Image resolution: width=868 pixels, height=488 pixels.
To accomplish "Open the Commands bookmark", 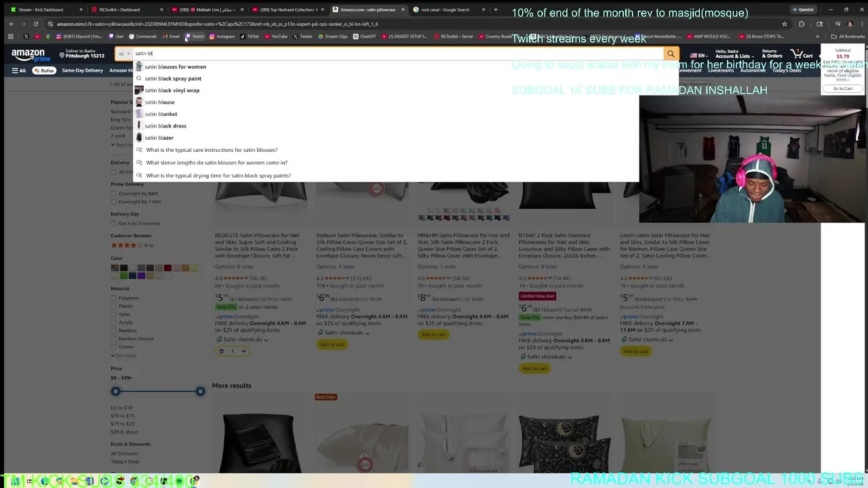I will click(x=143, y=37).
